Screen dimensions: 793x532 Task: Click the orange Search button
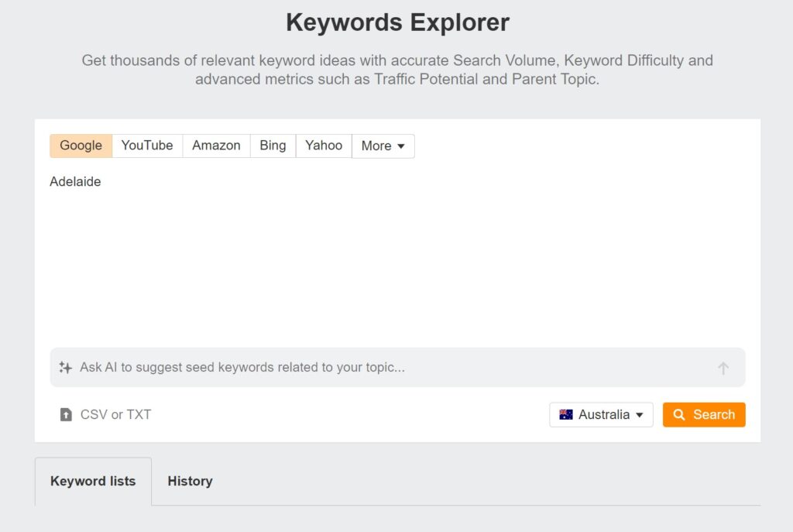(x=704, y=414)
